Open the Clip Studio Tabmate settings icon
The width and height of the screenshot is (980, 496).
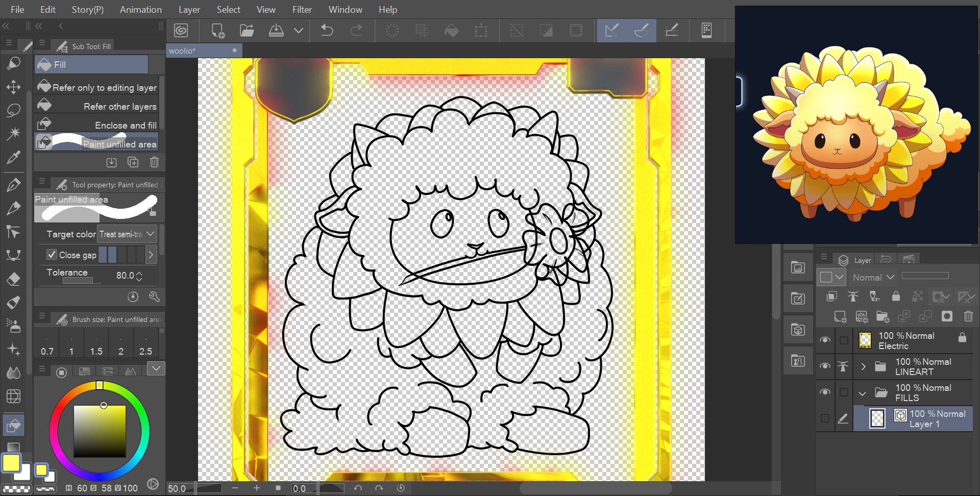tap(706, 31)
